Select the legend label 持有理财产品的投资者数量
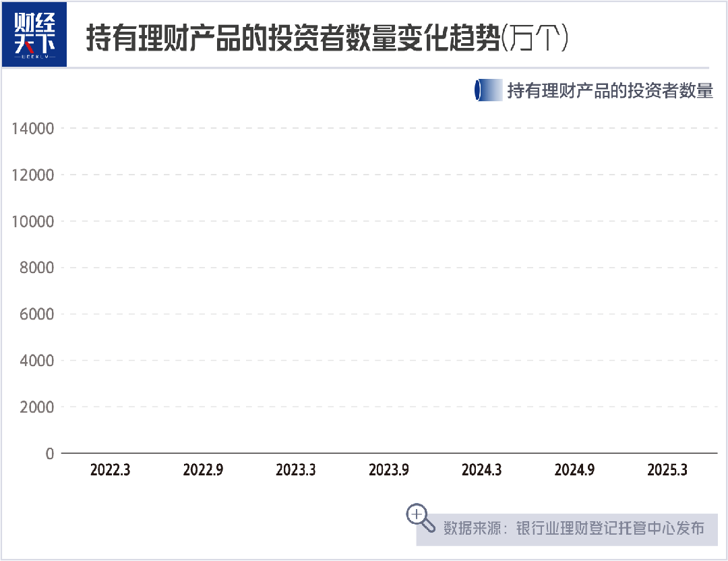Image resolution: width=728 pixels, height=561 pixels. pyautogui.click(x=610, y=90)
